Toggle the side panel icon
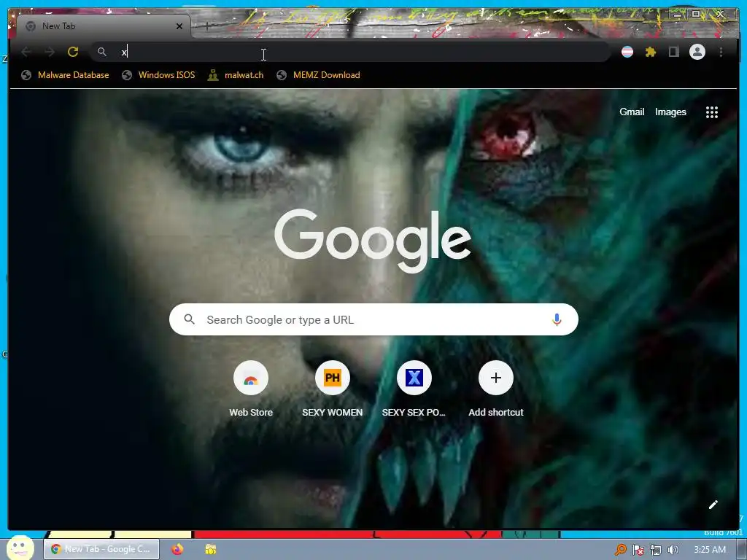747x560 pixels. tap(673, 52)
